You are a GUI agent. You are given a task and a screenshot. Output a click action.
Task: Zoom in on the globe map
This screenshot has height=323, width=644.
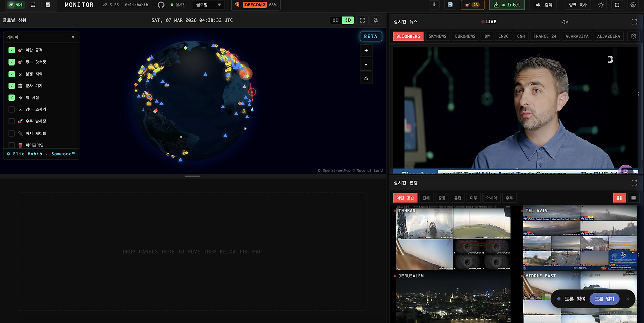[366, 51]
